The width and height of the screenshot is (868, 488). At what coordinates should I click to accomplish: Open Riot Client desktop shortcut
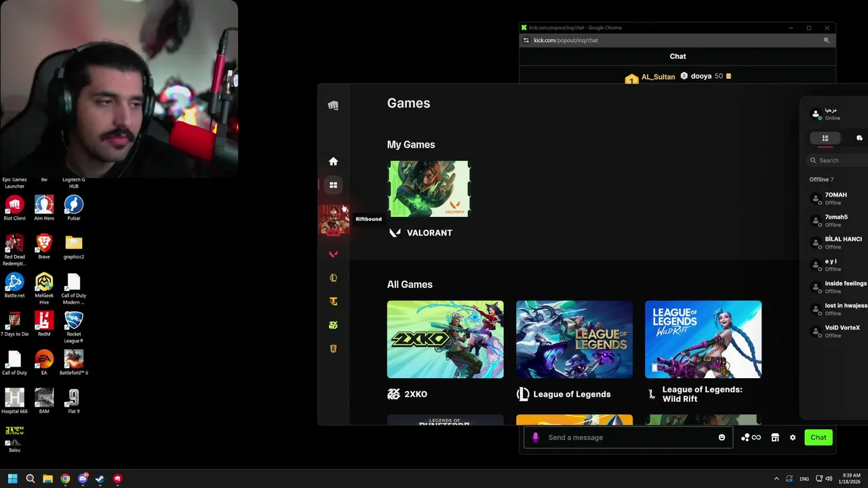pos(14,208)
